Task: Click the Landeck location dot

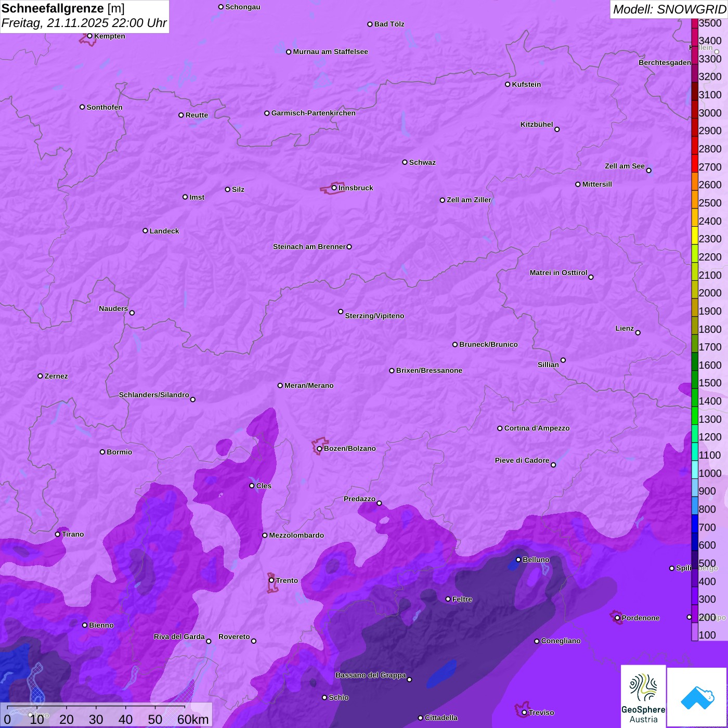Action: click(145, 231)
